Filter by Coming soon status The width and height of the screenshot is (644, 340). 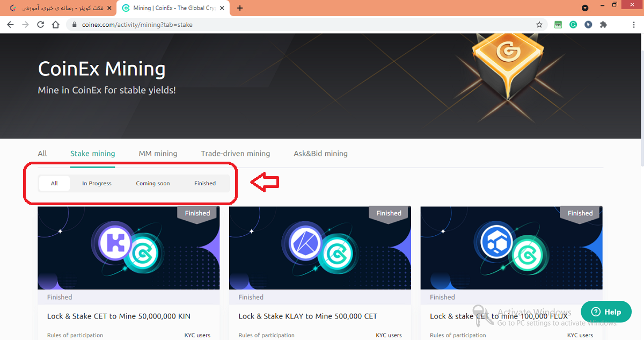[153, 183]
